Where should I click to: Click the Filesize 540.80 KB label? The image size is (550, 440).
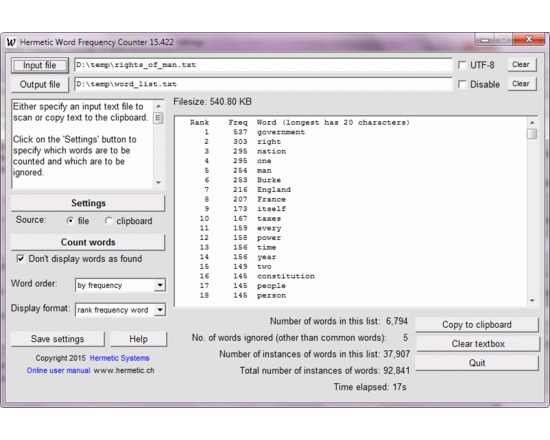click(x=213, y=102)
